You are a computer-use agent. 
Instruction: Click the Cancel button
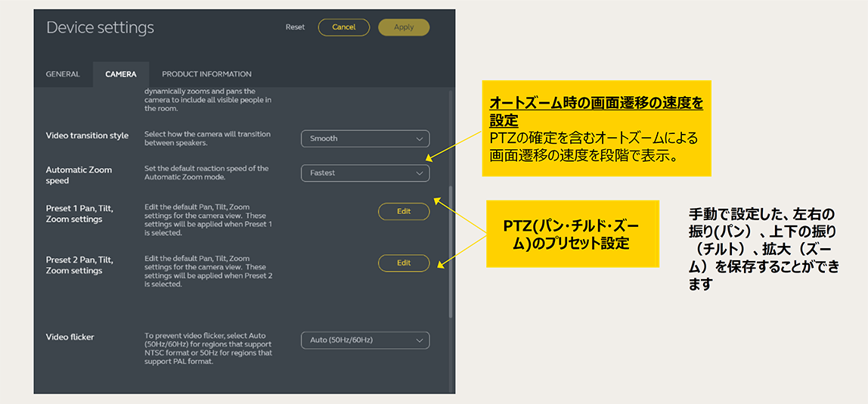(344, 27)
